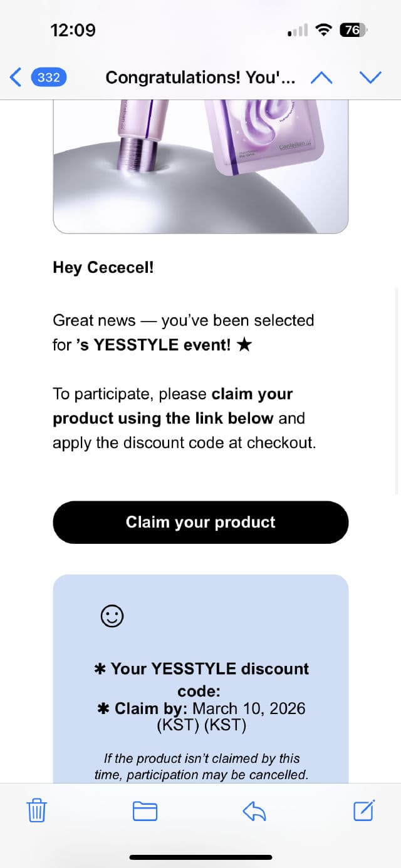The height and width of the screenshot is (868, 401).
Task: Tap the 12:09 clock in status bar
Action: (73, 29)
